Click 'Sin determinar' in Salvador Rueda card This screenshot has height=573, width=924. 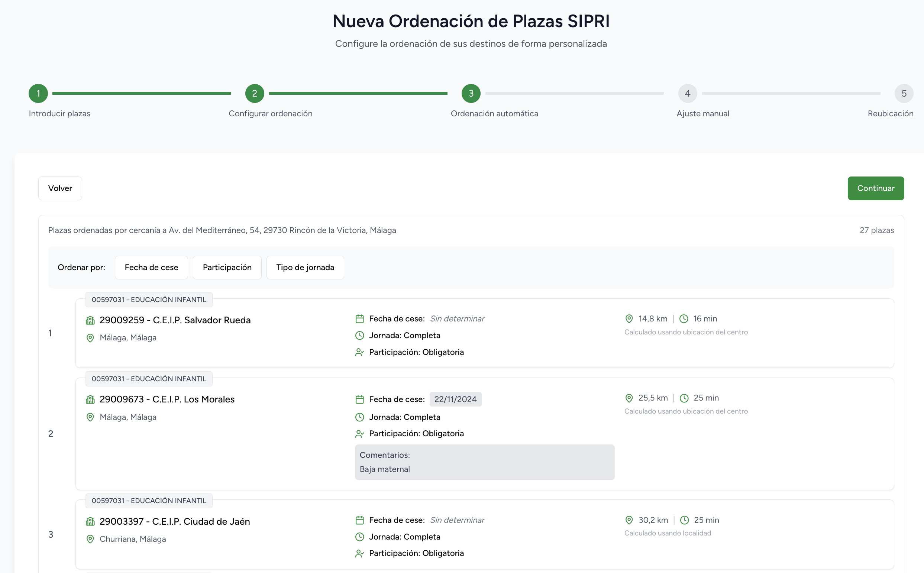point(457,319)
